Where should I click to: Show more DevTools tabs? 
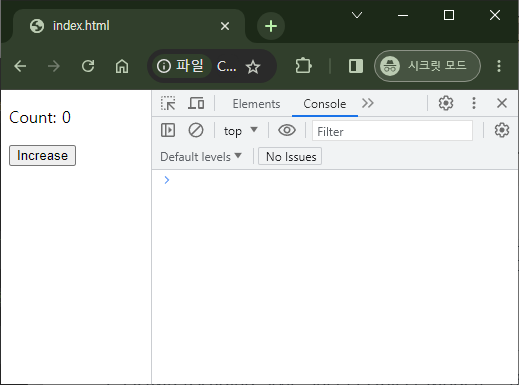(368, 103)
